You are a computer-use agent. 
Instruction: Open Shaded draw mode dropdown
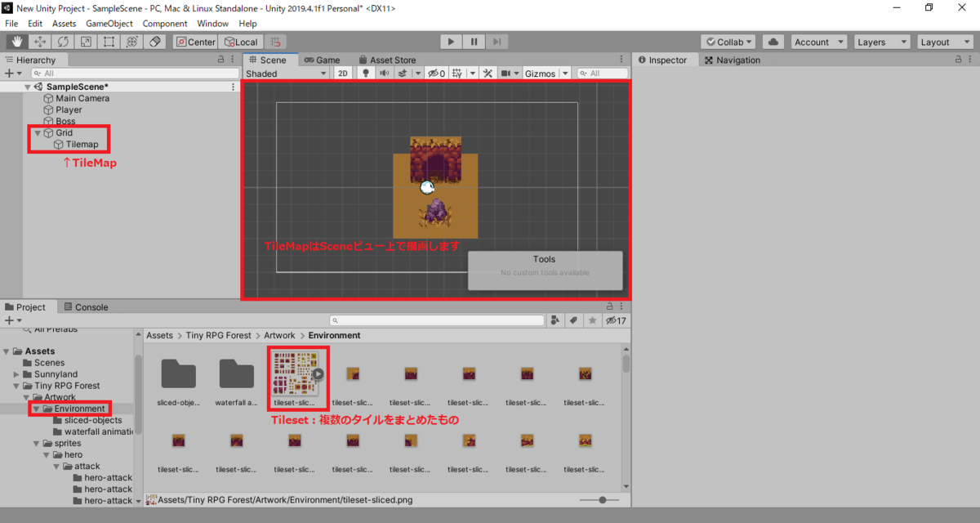click(x=287, y=74)
